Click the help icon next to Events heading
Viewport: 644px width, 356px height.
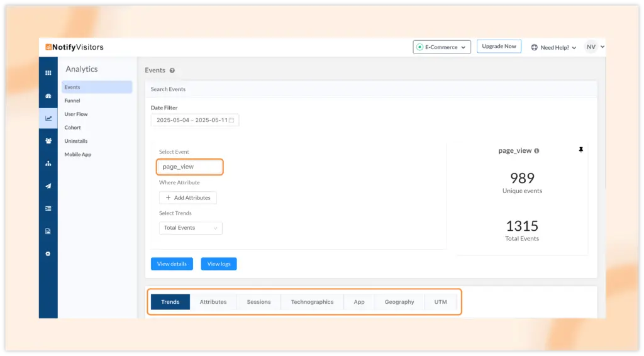172,70
